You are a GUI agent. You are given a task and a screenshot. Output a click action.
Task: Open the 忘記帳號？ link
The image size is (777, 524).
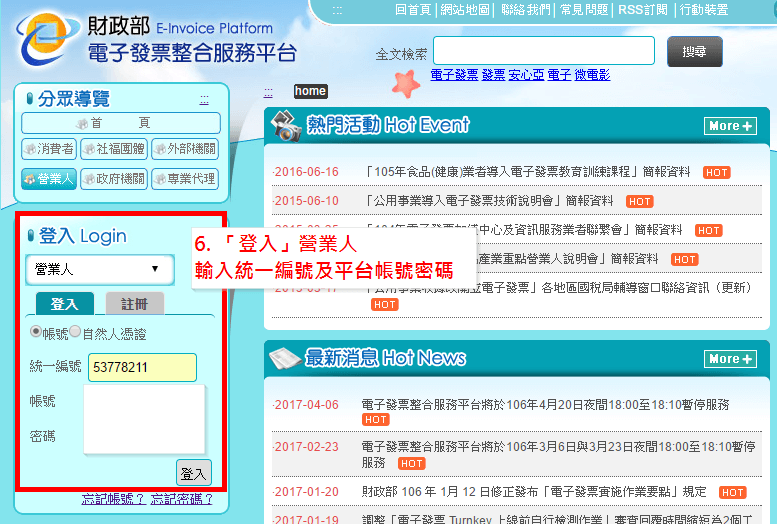[113, 499]
